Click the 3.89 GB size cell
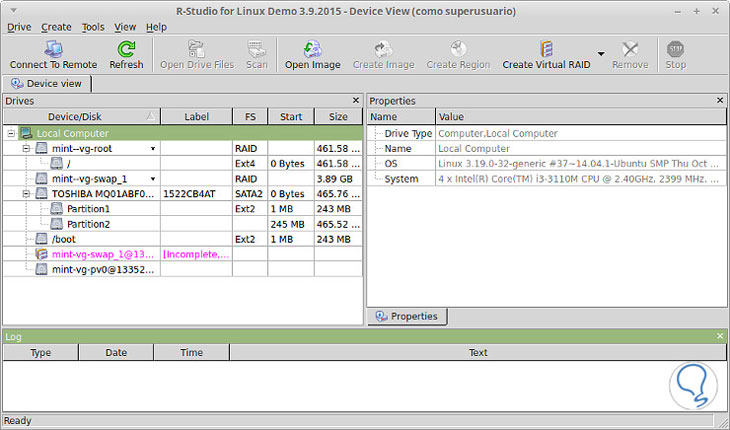The image size is (730, 430). 338,179
